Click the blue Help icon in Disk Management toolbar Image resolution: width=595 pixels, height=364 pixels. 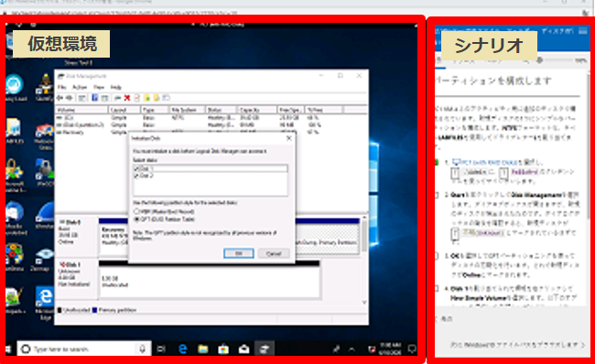(x=94, y=98)
